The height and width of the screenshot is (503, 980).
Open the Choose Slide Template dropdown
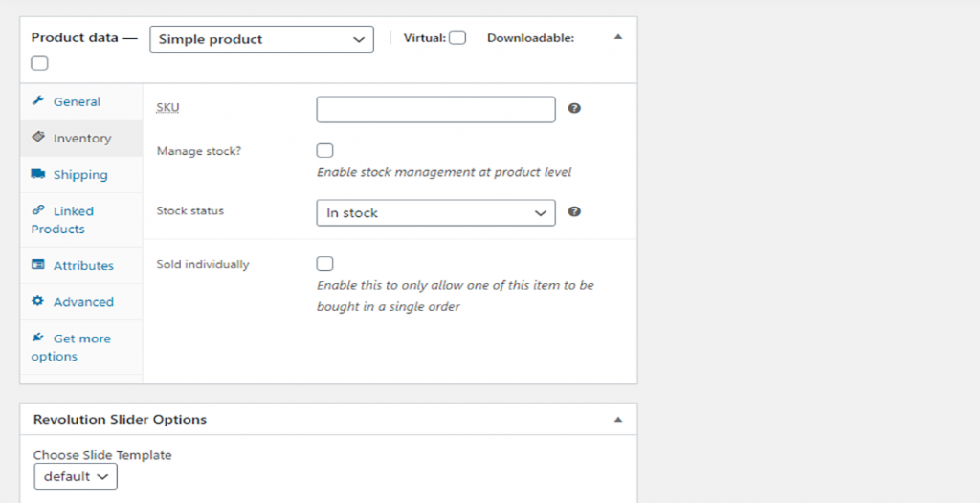[76, 476]
